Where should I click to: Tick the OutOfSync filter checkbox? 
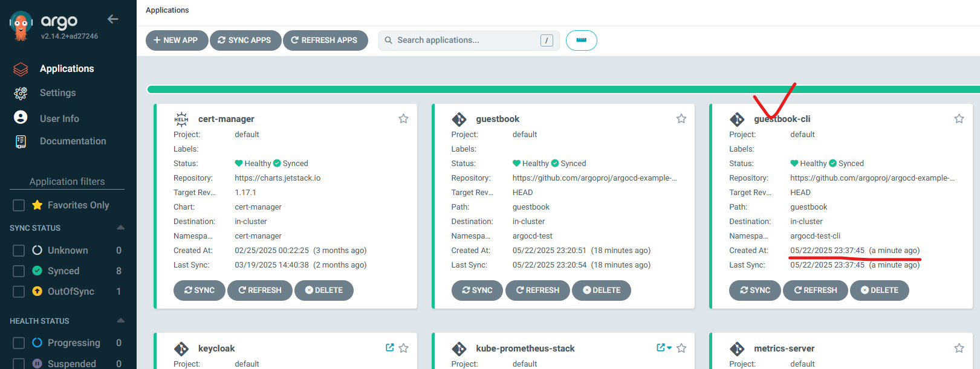(x=19, y=292)
